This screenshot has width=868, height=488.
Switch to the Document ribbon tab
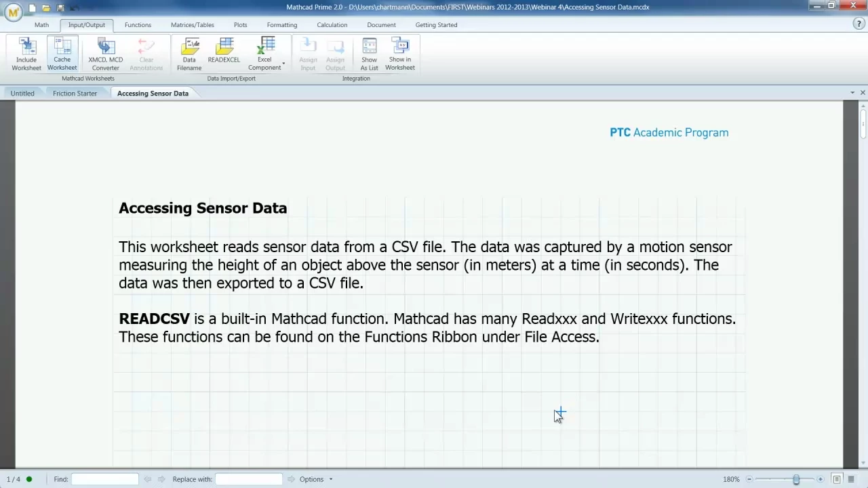click(x=381, y=25)
